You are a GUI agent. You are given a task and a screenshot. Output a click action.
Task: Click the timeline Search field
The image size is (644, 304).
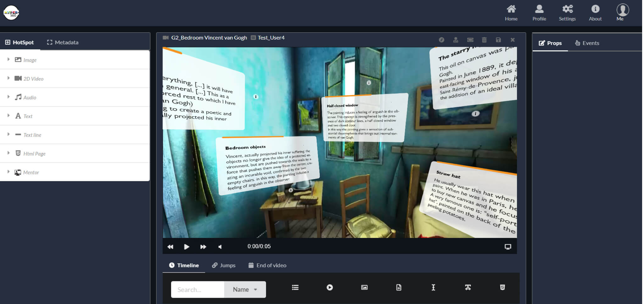point(197,290)
